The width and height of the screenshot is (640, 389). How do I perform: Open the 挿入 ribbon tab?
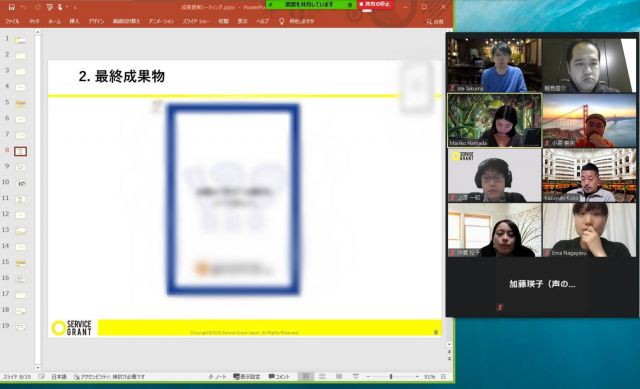pos(74,21)
